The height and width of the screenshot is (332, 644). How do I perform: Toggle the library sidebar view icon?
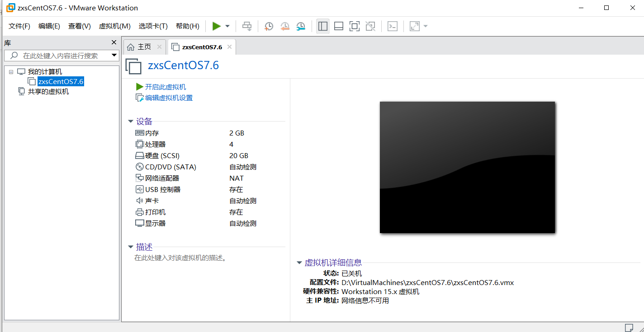point(323,26)
